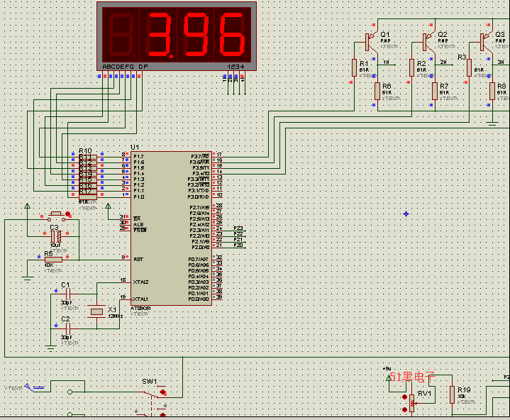This screenshot has width=510, height=420.
Task: Select resistor R1 symbol
Action: (x=354, y=67)
